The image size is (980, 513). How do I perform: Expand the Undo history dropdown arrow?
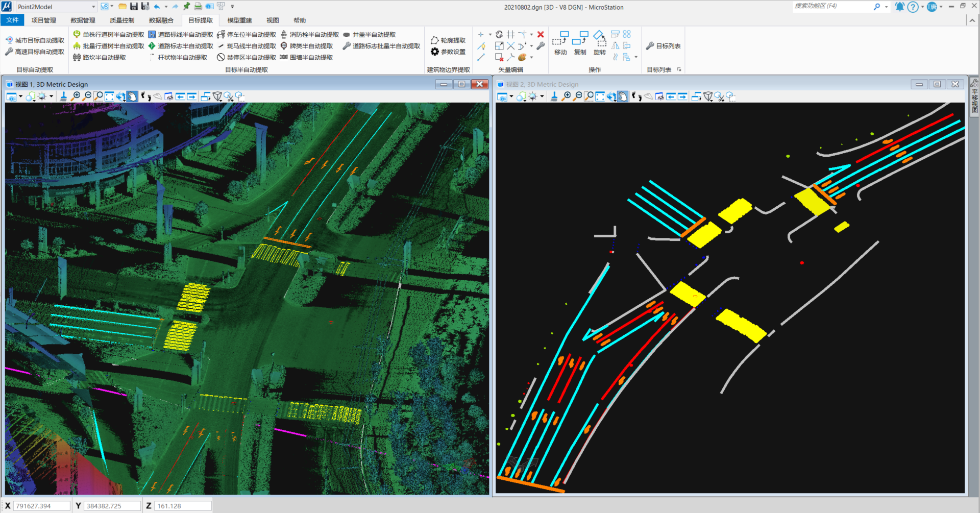[x=166, y=7]
